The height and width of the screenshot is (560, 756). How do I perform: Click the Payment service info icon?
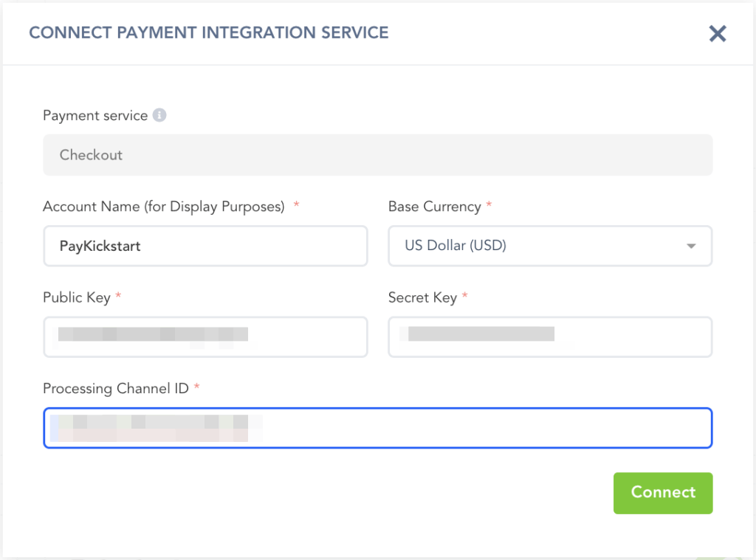tap(159, 115)
